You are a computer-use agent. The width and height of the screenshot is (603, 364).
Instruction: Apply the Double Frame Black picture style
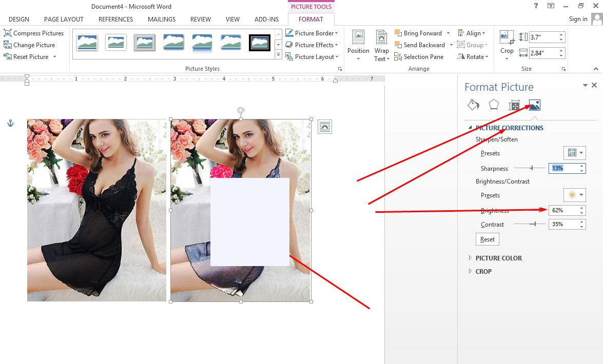point(260,42)
